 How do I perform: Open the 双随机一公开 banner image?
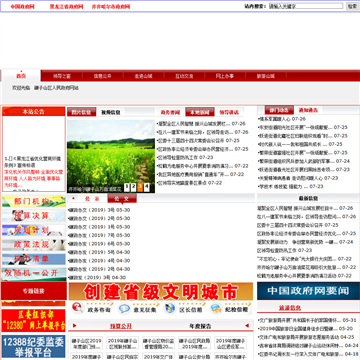(34, 273)
